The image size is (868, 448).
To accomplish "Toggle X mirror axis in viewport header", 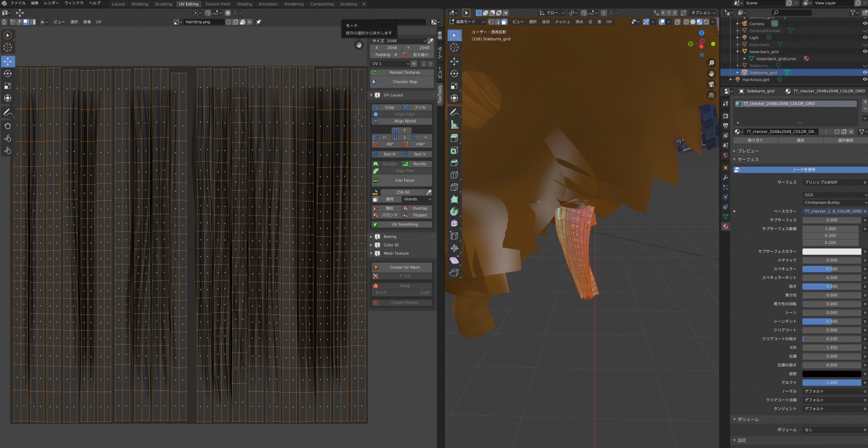I will pos(662,12).
